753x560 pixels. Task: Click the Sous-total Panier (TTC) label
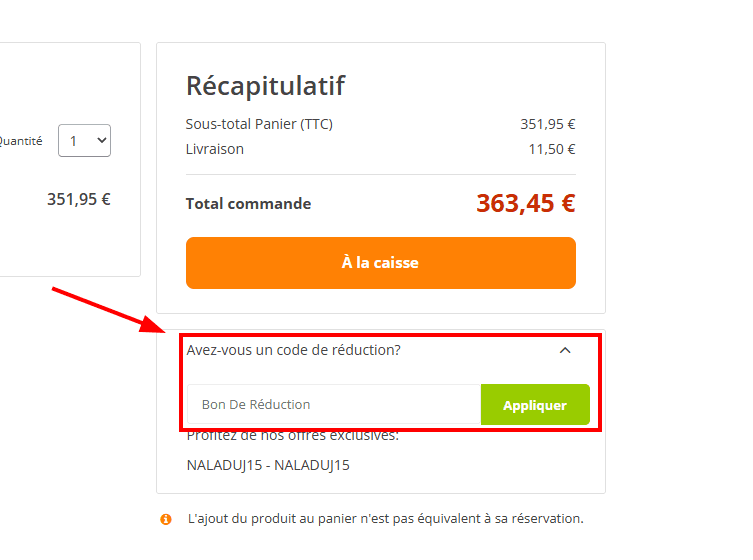(259, 124)
